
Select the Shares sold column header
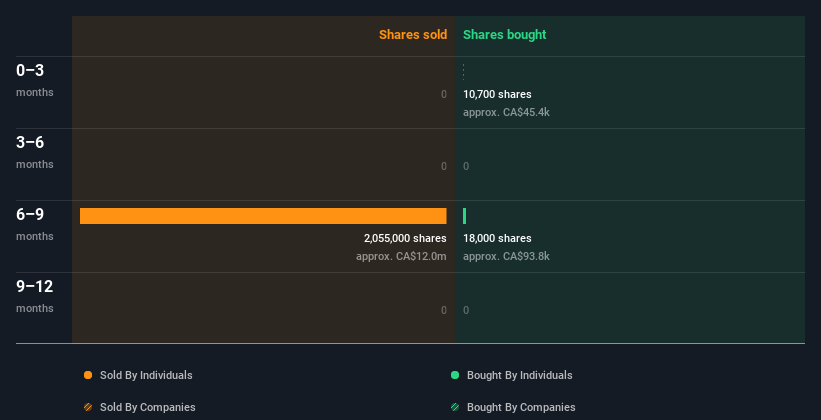(x=412, y=35)
